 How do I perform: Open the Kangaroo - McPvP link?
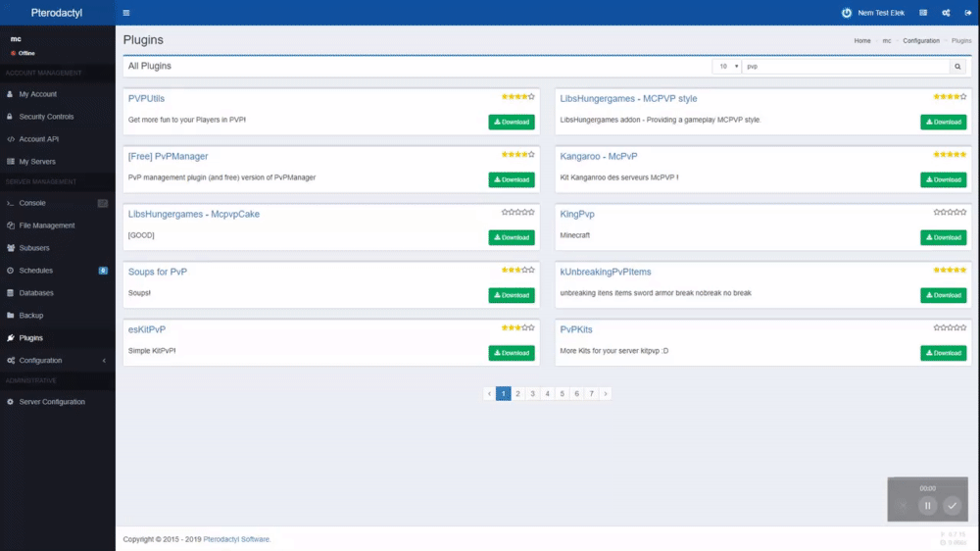(599, 156)
